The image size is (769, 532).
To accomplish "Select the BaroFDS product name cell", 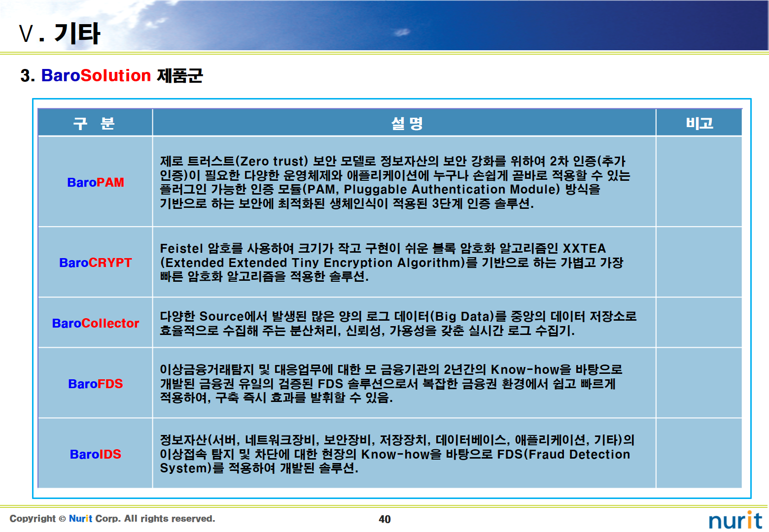I will click(95, 383).
